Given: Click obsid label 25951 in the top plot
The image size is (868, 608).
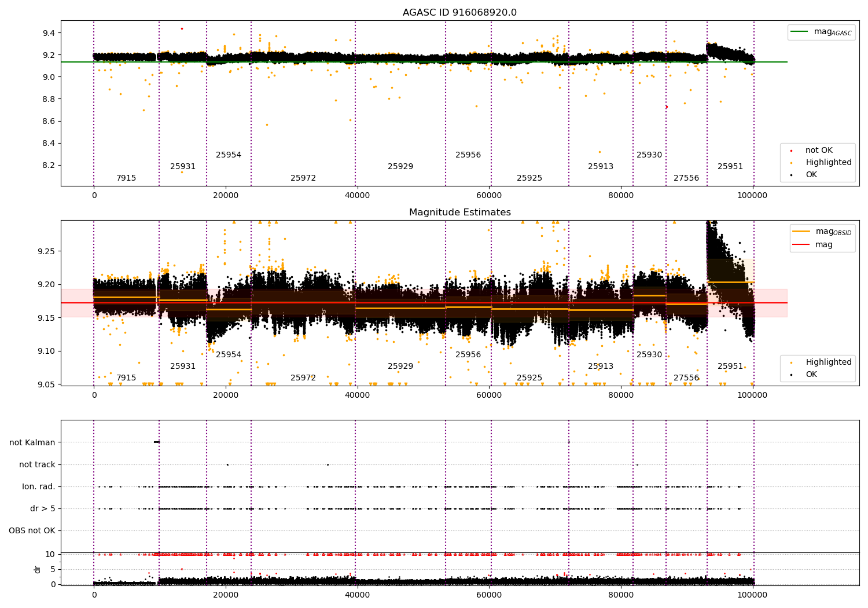Looking at the screenshot, I should point(730,167).
